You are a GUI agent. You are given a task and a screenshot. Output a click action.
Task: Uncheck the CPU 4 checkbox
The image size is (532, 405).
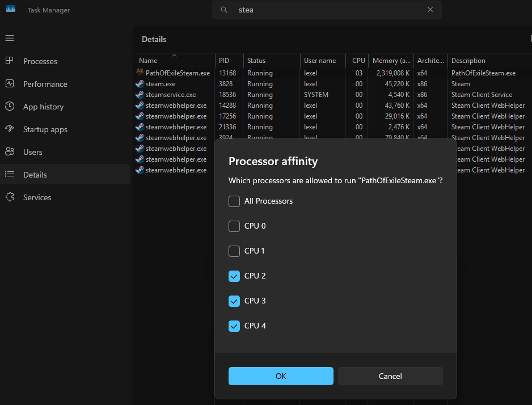pos(234,326)
